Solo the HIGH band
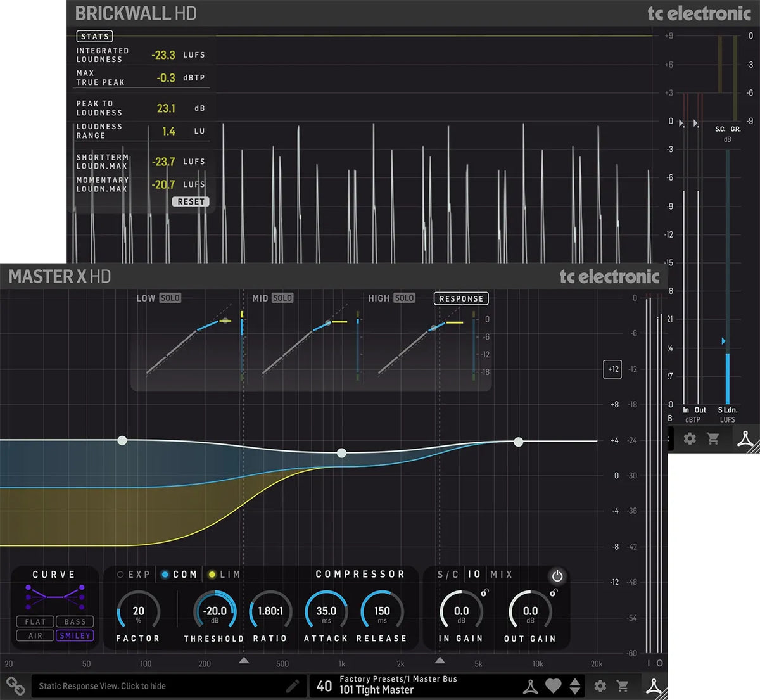The width and height of the screenshot is (760, 700). click(x=405, y=298)
